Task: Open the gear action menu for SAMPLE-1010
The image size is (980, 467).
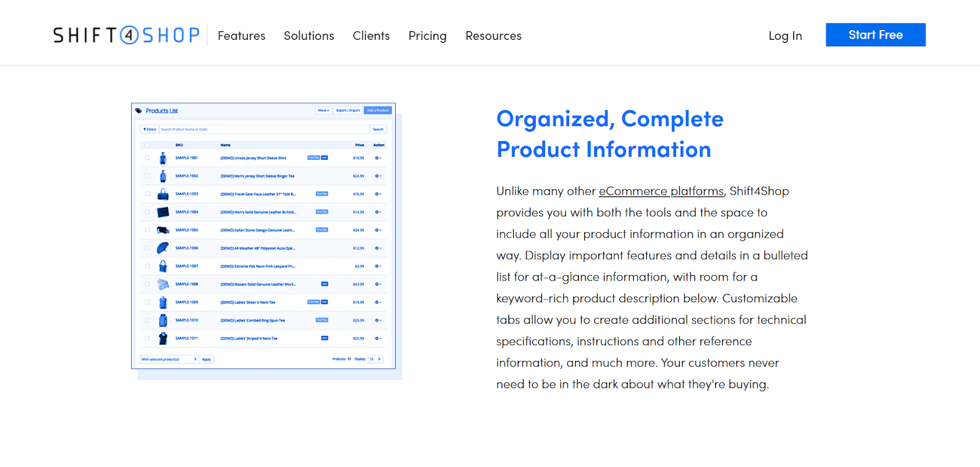Action: 378,320
